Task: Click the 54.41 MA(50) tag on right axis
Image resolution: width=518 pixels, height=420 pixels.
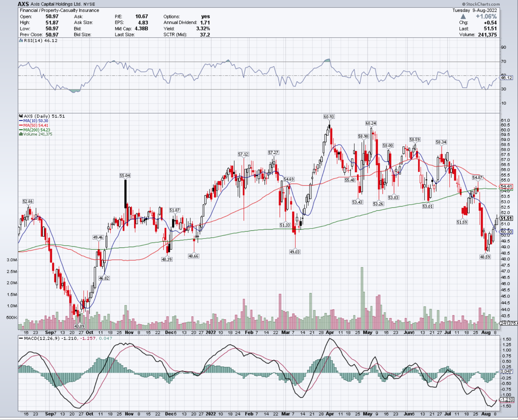Action: click(x=506, y=186)
